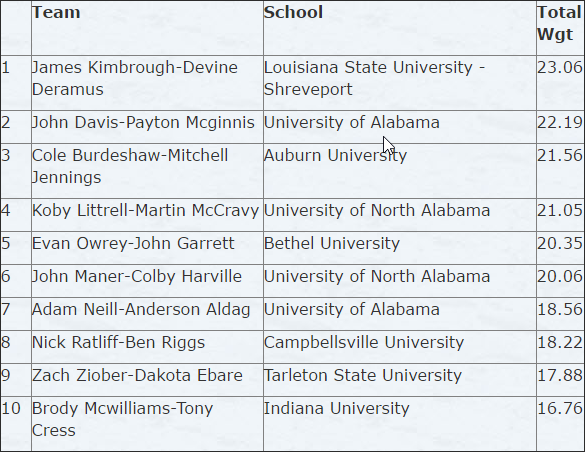Select James Kimbrough-Devine Deramus team cell

tap(147, 83)
